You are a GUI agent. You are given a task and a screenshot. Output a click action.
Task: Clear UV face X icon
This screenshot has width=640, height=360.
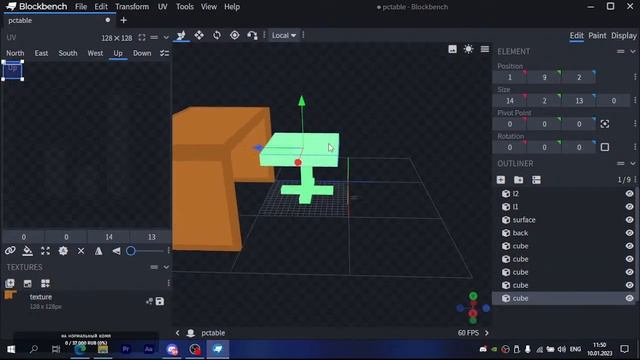pos(81,251)
